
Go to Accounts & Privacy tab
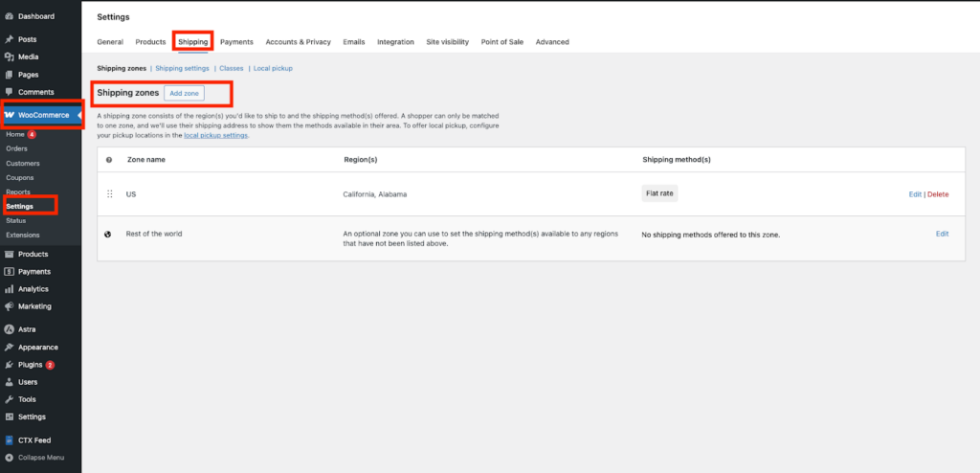pos(299,42)
